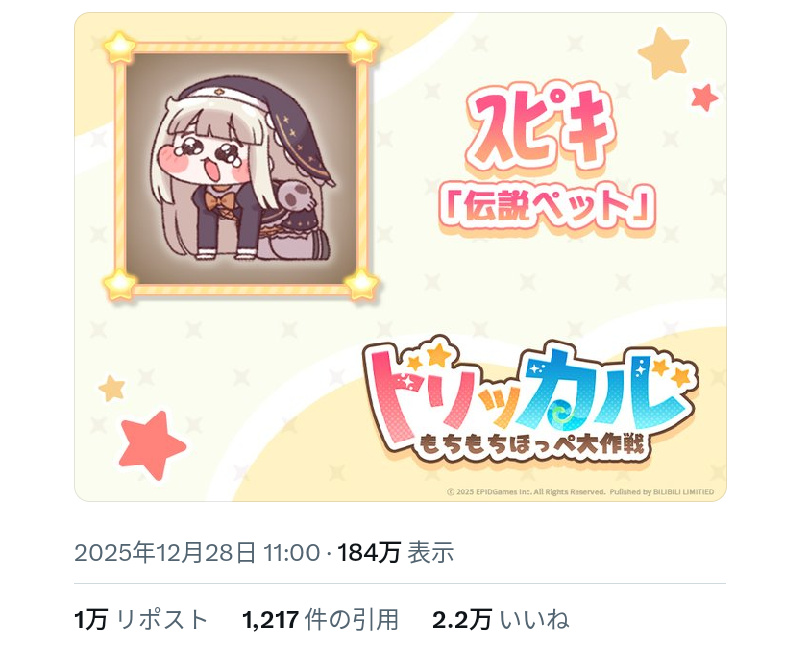
Task: Open the tweet timestamp 2025年12月28日 11:00
Action: coord(197,552)
